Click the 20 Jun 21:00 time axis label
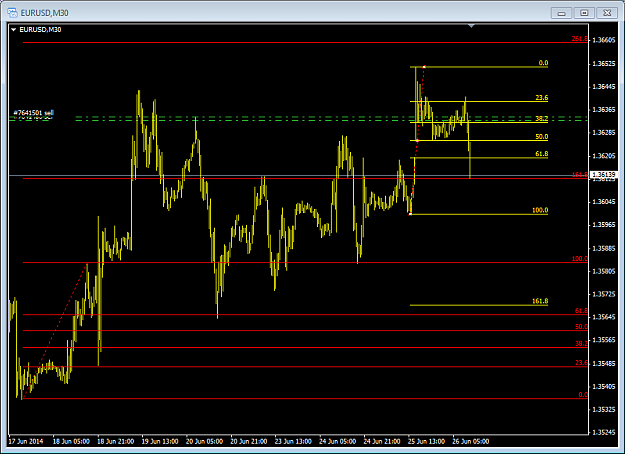The width and height of the screenshot is (625, 454). point(249,441)
